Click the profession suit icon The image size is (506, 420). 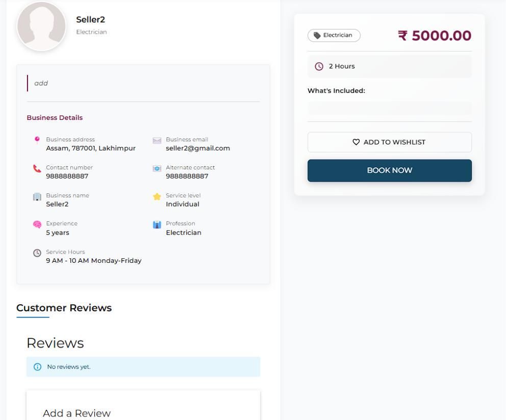pyautogui.click(x=157, y=225)
